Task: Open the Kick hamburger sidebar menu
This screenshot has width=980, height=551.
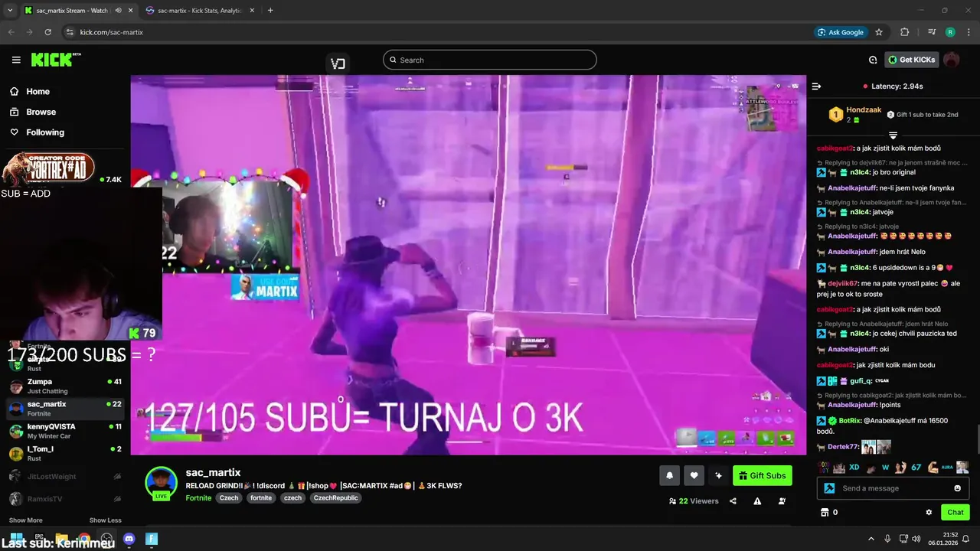Action: coord(16,60)
